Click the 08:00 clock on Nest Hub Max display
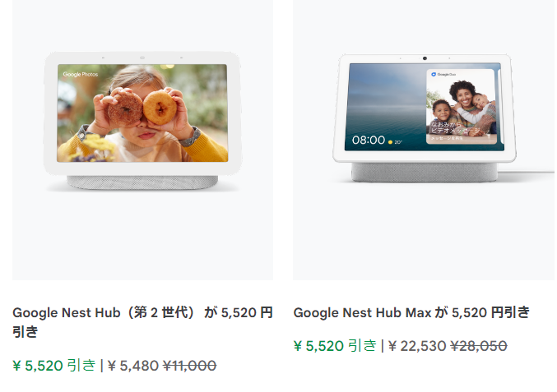Image resolution: width=557 pixels, height=392 pixels. [369, 141]
